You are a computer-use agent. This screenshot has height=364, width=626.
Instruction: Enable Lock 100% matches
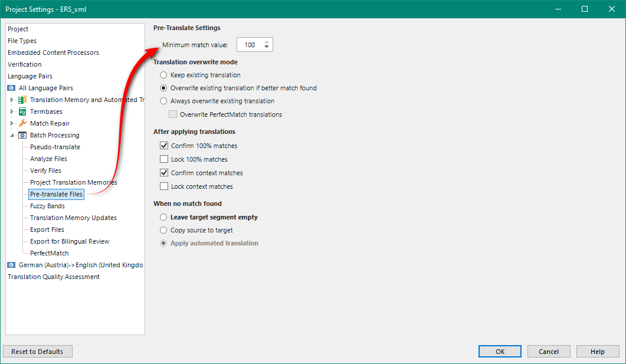tap(163, 159)
